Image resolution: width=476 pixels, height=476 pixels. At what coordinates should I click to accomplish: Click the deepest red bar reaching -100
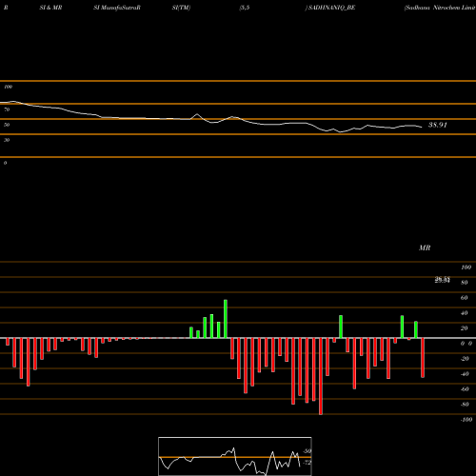pyautogui.click(x=321, y=376)
